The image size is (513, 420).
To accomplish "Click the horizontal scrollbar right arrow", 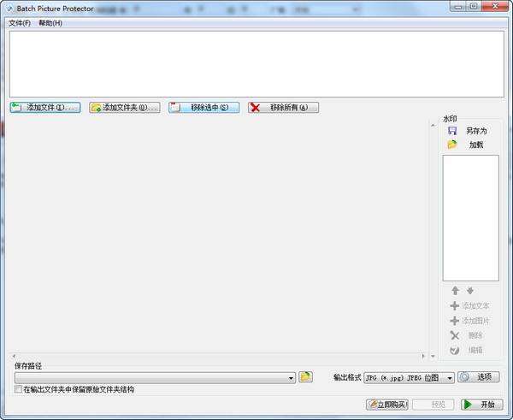I will (423, 356).
